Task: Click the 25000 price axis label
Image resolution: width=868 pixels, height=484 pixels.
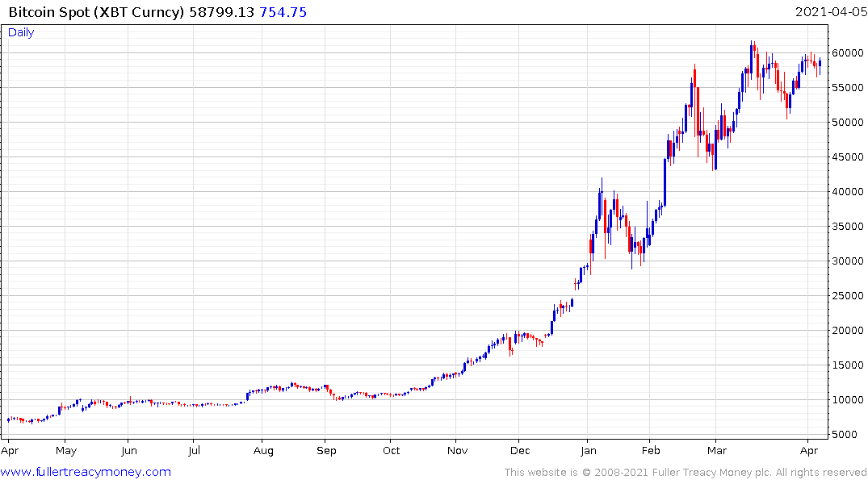Action: [x=848, y=296]
